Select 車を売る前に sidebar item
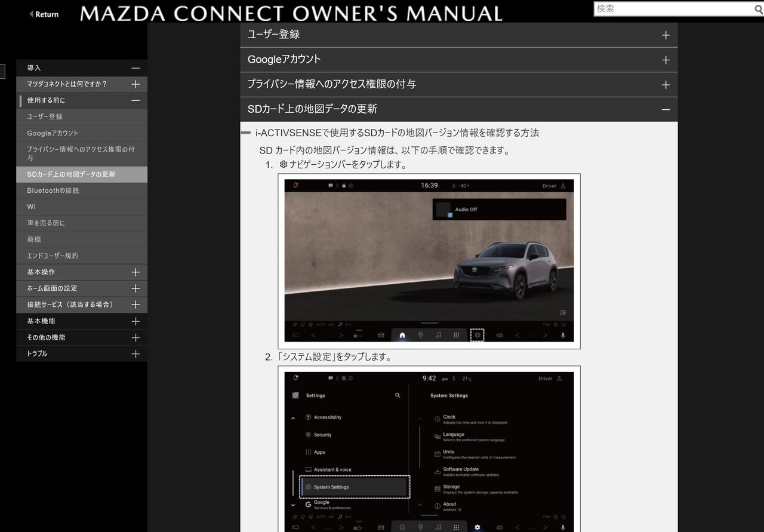Viewport: 764px width, 532px height. pyautogui.click(x=46, y=223)
